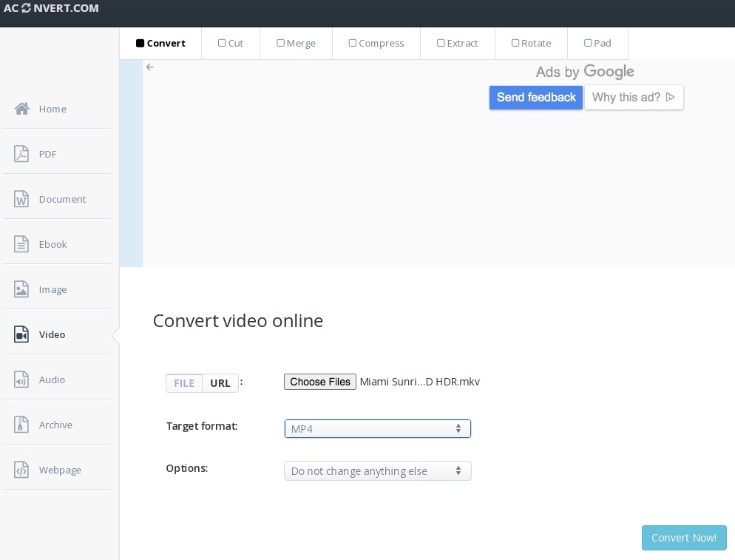Click Choose Files to replace the MKV file
This screenshot has height=560, width=735.
point(320,382)
